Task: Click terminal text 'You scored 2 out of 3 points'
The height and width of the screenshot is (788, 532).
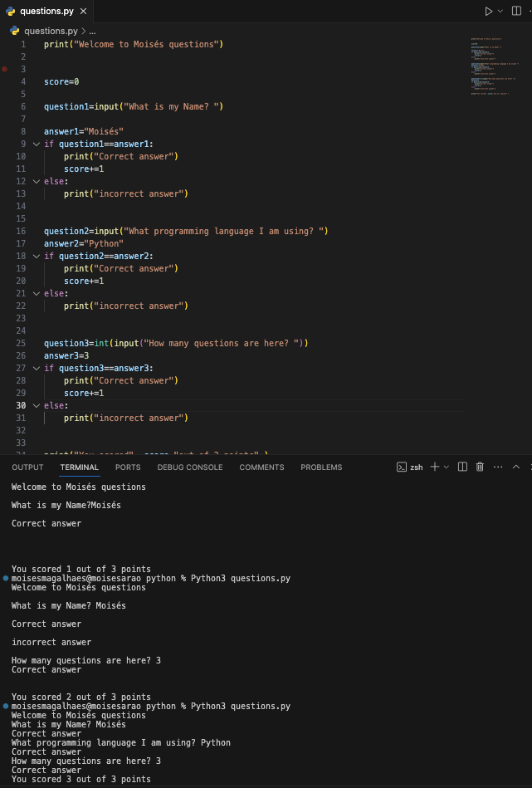Action: (x=81, y=697)
